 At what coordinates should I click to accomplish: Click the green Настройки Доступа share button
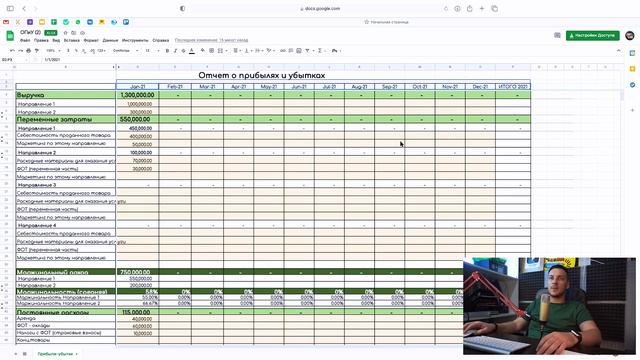pos(592,36)
